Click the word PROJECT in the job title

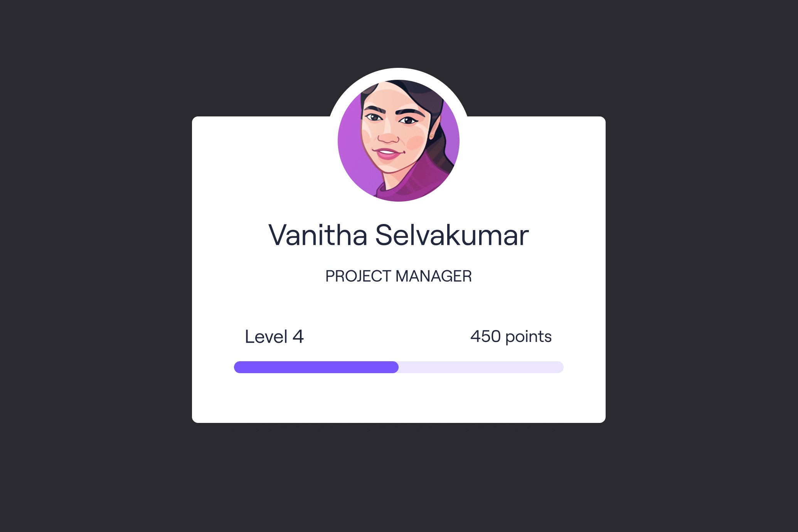(359, 276)
